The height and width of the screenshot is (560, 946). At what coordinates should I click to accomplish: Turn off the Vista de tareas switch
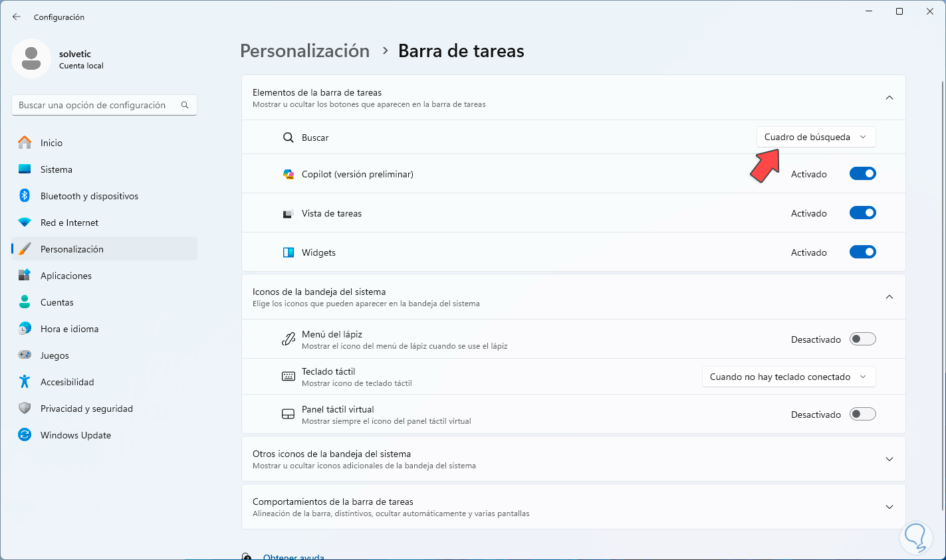pos(862,213)
